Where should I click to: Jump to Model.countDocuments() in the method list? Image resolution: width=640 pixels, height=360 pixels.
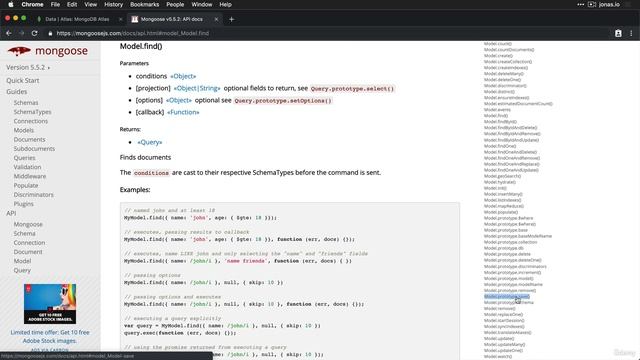point(509,50)
